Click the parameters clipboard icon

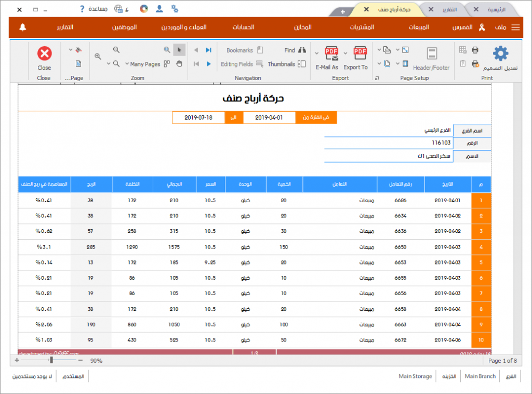[x=463, y=63]
